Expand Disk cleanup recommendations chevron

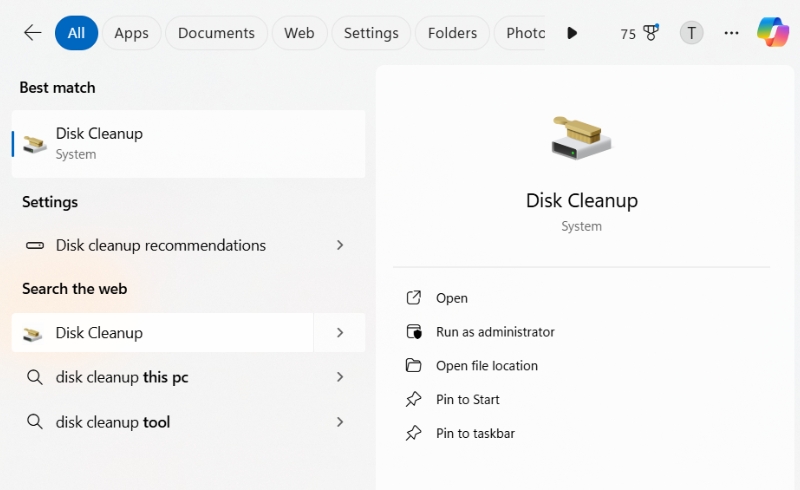point(340,246)
